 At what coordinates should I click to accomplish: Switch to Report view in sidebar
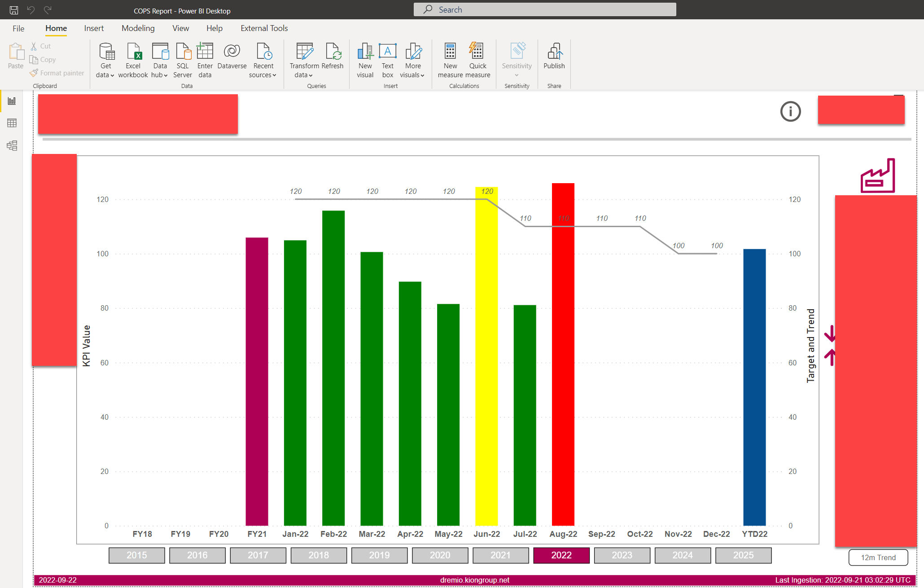tap(12, 101)
